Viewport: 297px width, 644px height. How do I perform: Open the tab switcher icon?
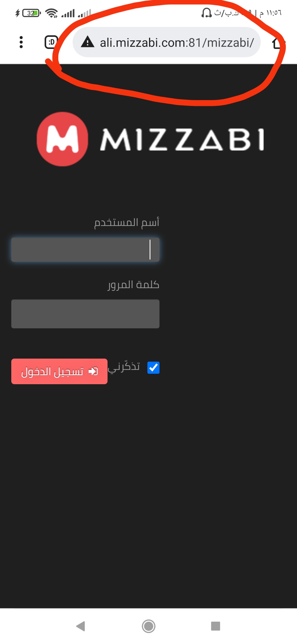point(51,42)
